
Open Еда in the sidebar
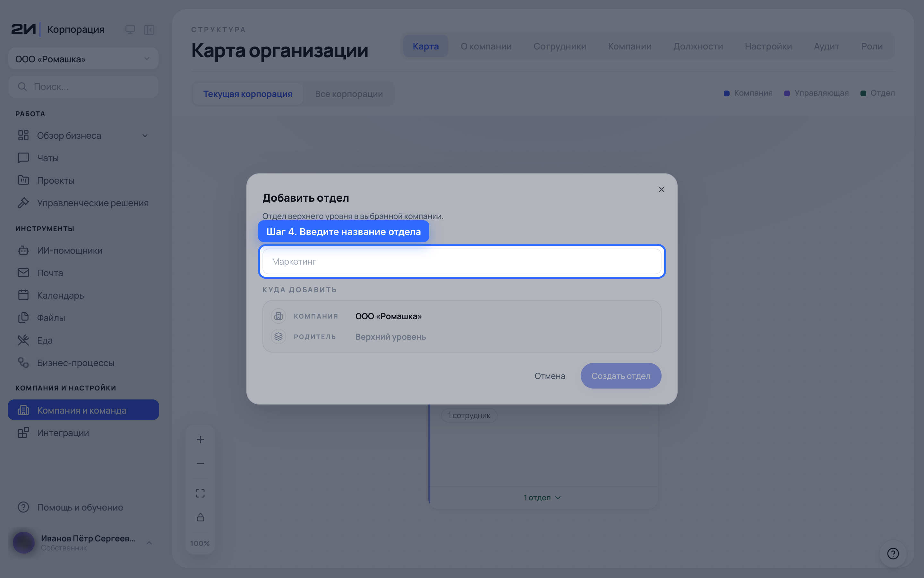[83, 340]
